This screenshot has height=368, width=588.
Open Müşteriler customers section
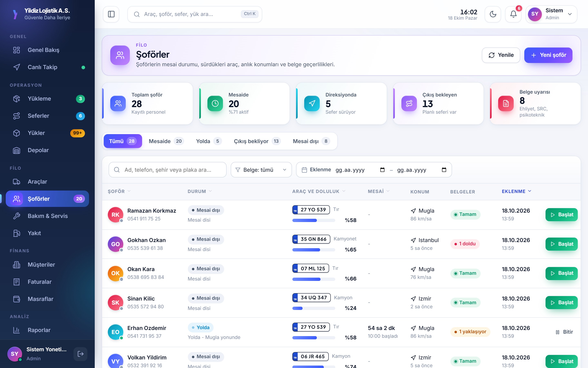tap(47, 265)
